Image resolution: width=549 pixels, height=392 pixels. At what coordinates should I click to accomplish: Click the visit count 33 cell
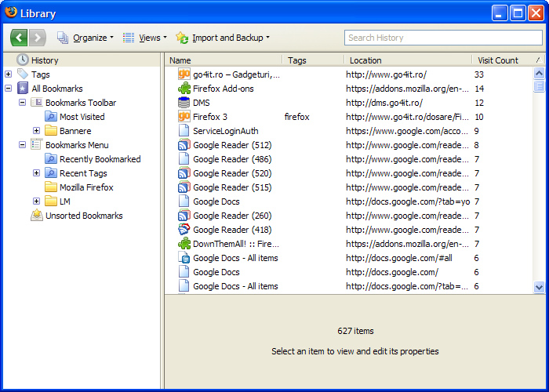click(x=479, y=74)
